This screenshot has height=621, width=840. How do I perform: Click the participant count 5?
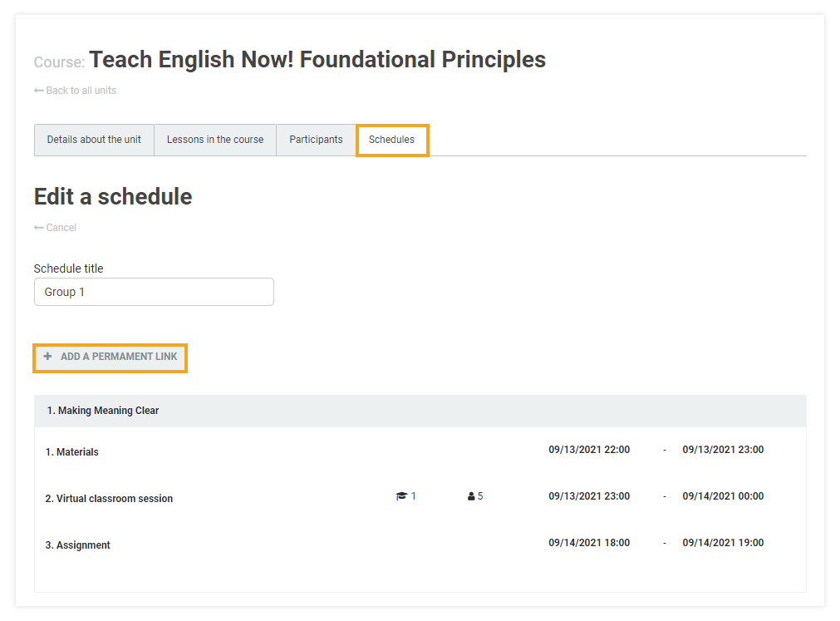480,496
